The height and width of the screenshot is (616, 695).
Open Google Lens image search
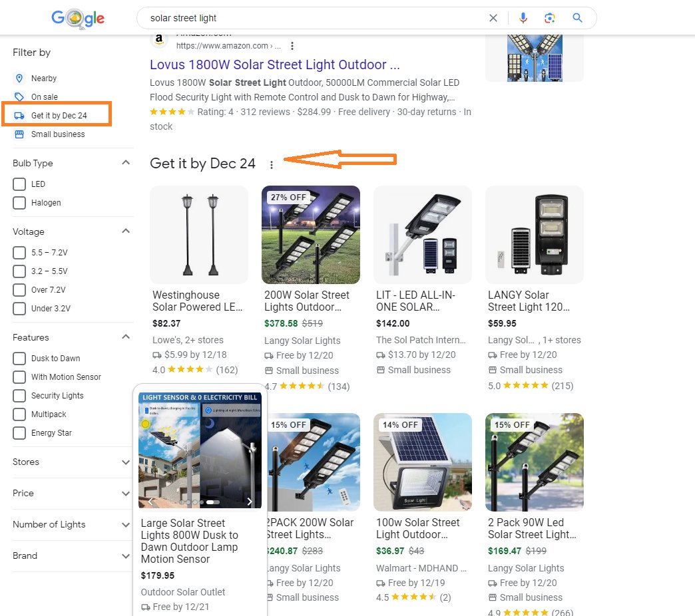coord(549,18)
